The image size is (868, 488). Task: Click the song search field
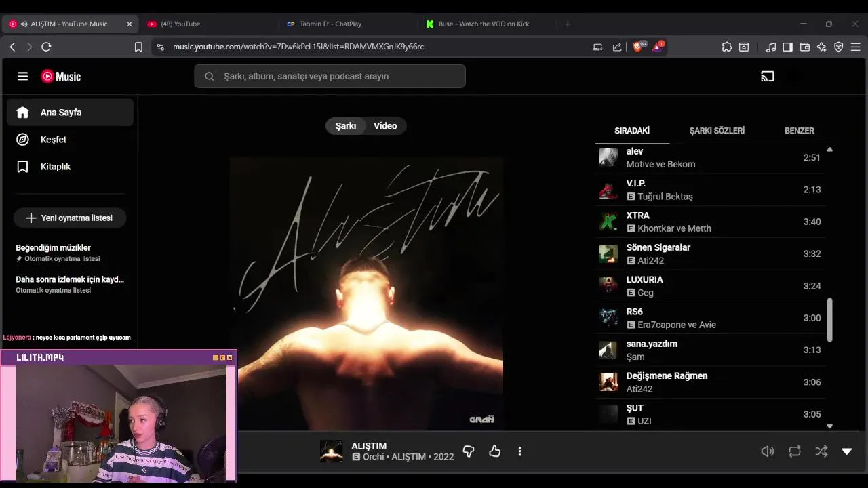pyautogui.click(x=330, y=77)
